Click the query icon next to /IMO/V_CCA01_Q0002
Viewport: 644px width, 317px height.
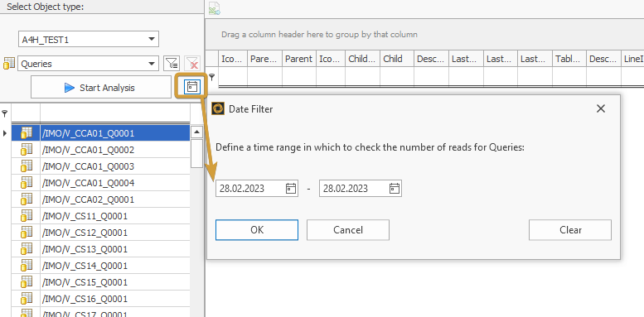[27, 150]
